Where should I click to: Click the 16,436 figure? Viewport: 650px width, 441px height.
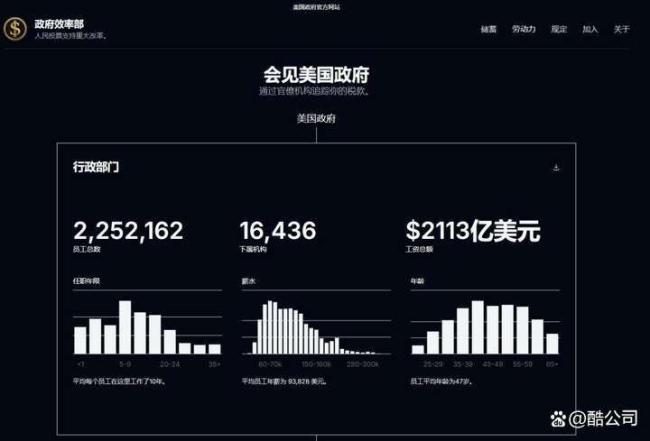[278, 230]
